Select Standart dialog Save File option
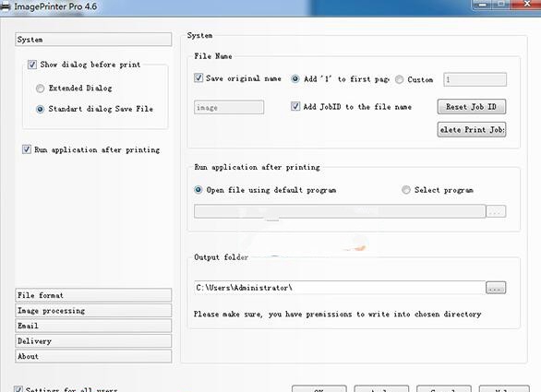This screenshot has height=392, width=541. point(40,109)
